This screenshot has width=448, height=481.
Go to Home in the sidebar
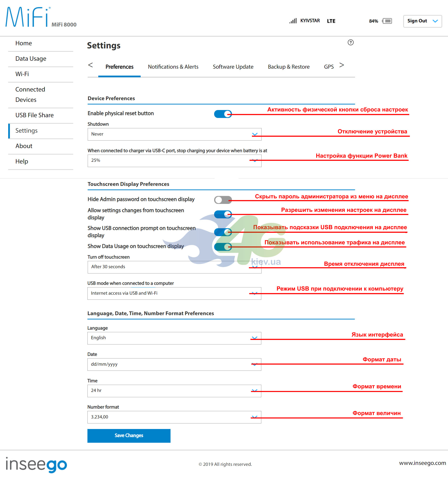coord(41,43)
